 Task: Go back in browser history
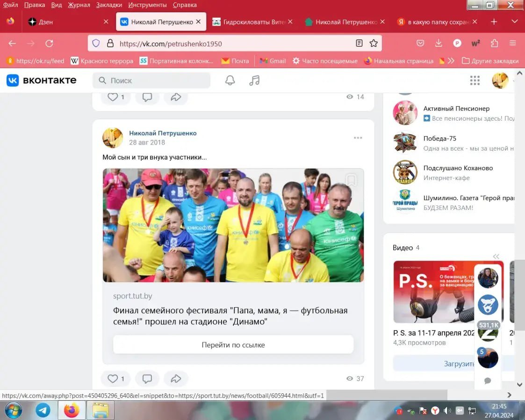[12, 43]
